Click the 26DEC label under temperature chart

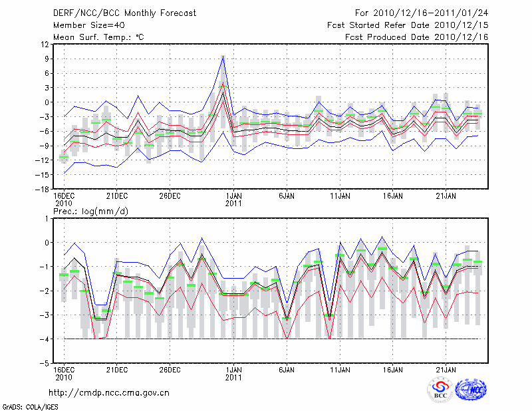click(170, 196)
